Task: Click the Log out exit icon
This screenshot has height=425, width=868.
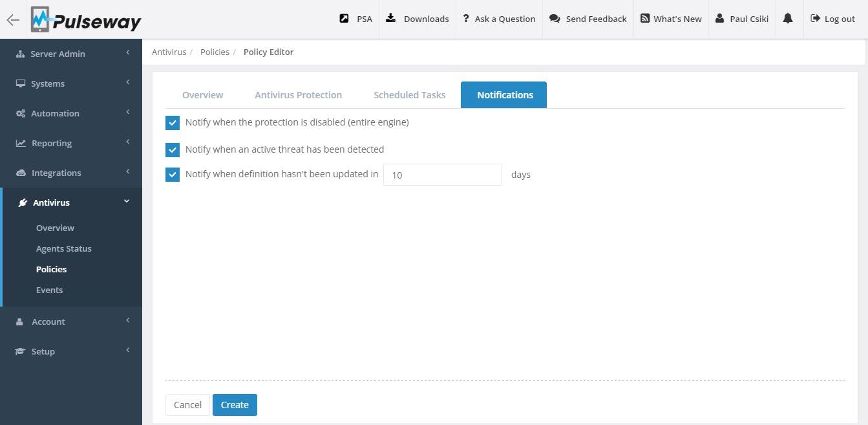Action: click(x=816, y=19)
